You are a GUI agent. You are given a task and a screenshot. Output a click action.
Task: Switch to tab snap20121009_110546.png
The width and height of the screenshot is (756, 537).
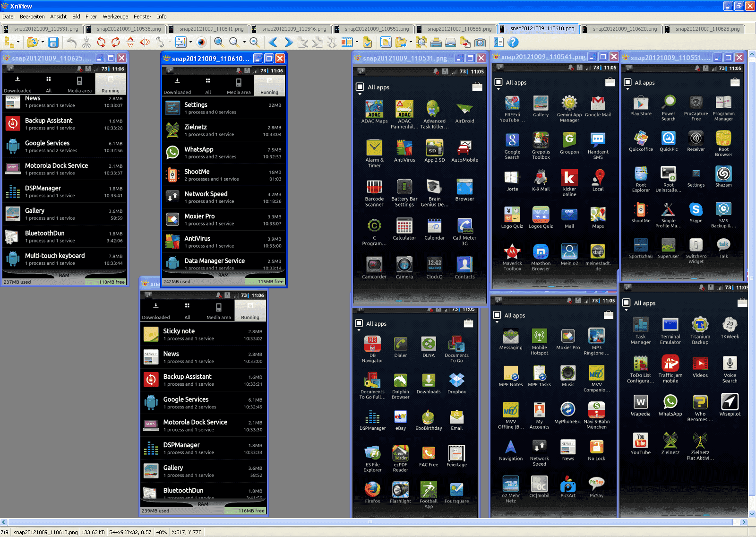point(291,29)
